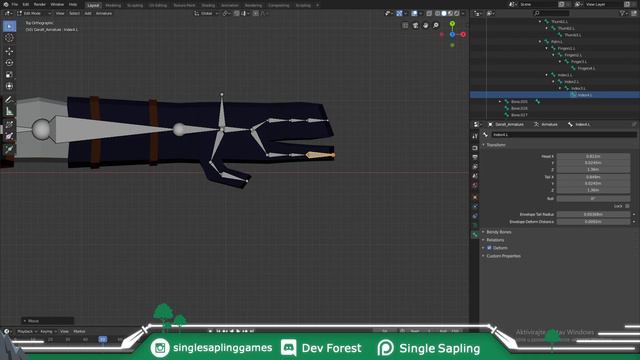Click the pan hand viewport icon
640x360 pixels.
[426, 25]
